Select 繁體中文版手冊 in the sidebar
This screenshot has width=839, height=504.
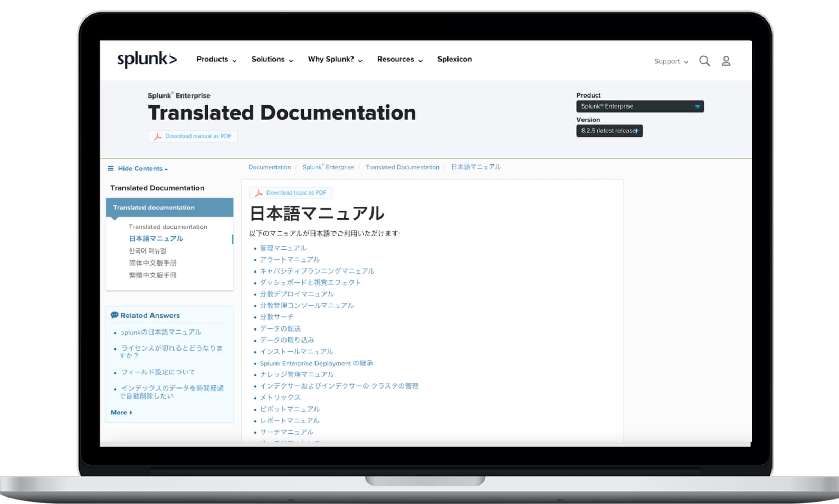153,275
